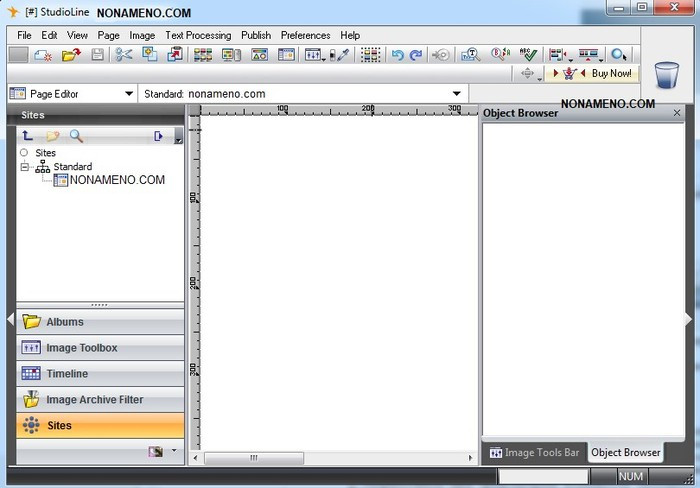Click the Redo arrow icon
Screen dimensions: 700x488
416,55
